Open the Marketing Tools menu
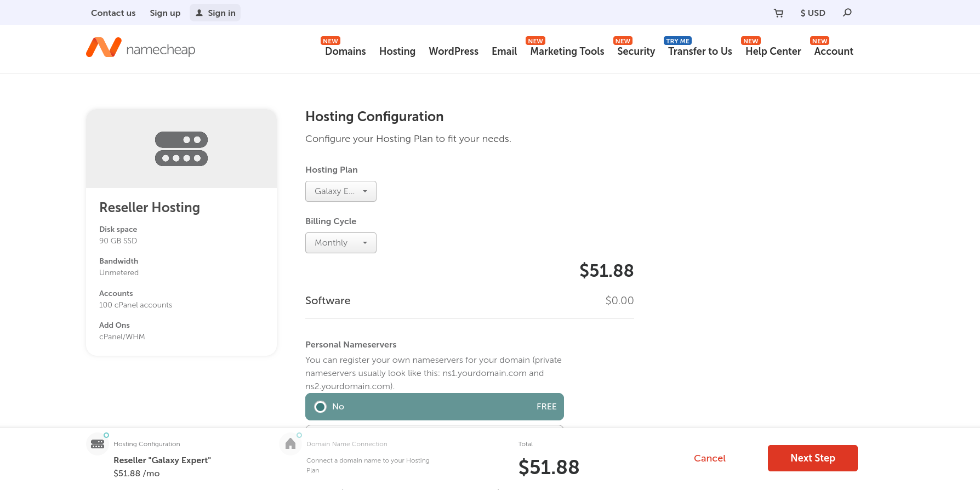Viewport: 980px width, 490px height. pyautogui.click(x=567, y=52)
